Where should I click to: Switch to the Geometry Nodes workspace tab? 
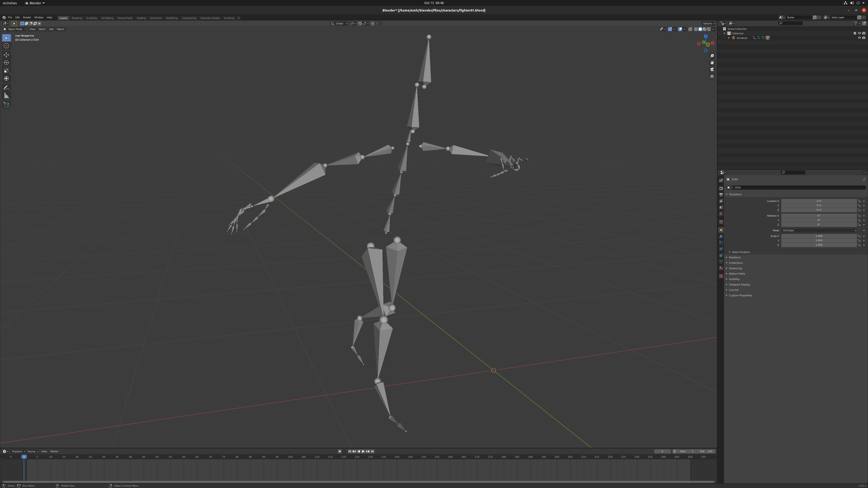[x=210, y=18]
